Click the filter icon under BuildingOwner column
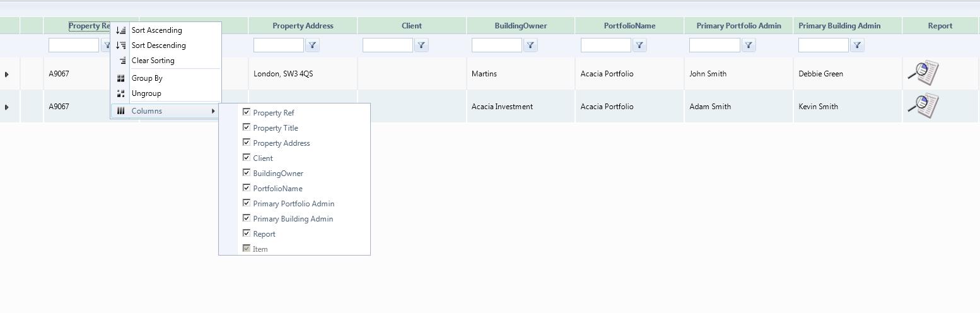The height and width of the screenshot is (313, 980). [530, 45]
